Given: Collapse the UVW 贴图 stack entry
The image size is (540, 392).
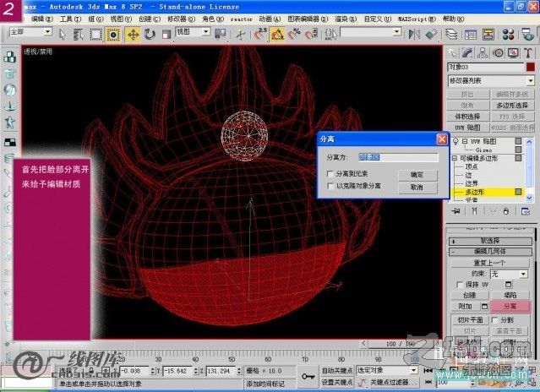Looking at the screenshot, I should 465,141.
